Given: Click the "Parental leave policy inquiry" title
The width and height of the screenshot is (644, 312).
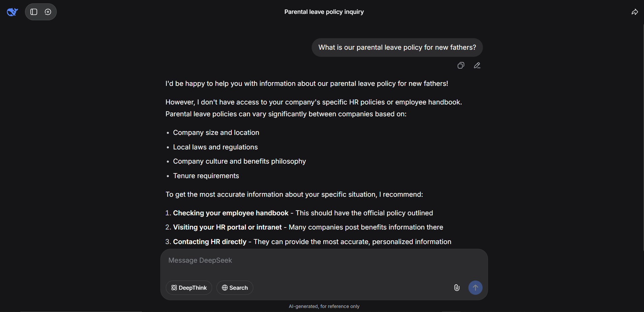Looking at the screenshot, I should click(324, 12).
